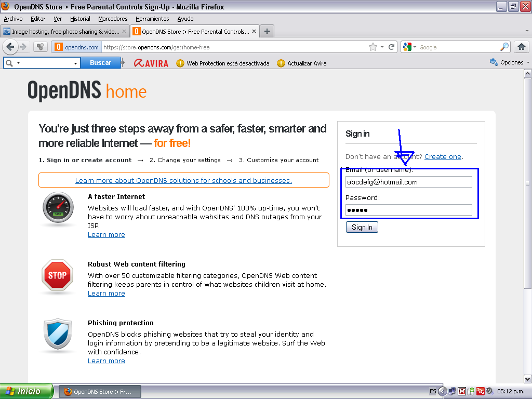Click Learn more under Phishing protection
The height and width of the screenshot is (399, 532).
tap(106, 361)
